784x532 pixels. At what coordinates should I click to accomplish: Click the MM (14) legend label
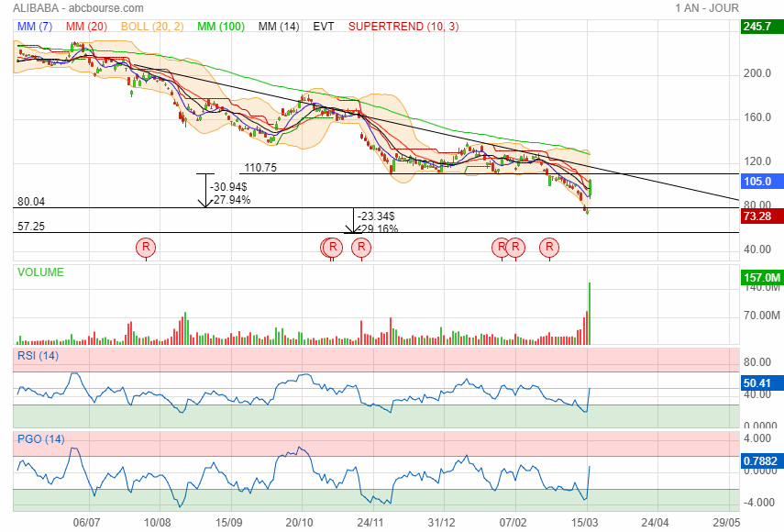[x=279, y=27]
